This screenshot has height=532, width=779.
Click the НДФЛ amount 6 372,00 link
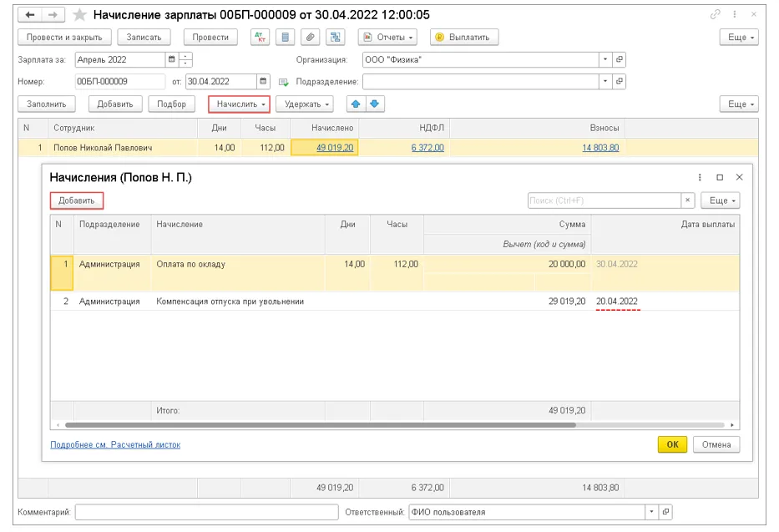(x=427, y=148)
